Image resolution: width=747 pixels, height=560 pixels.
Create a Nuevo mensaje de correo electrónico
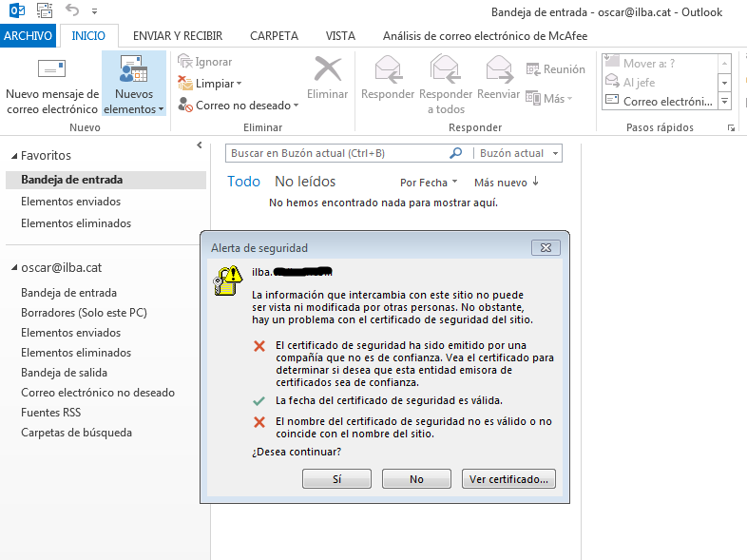[x=52, y=85]
